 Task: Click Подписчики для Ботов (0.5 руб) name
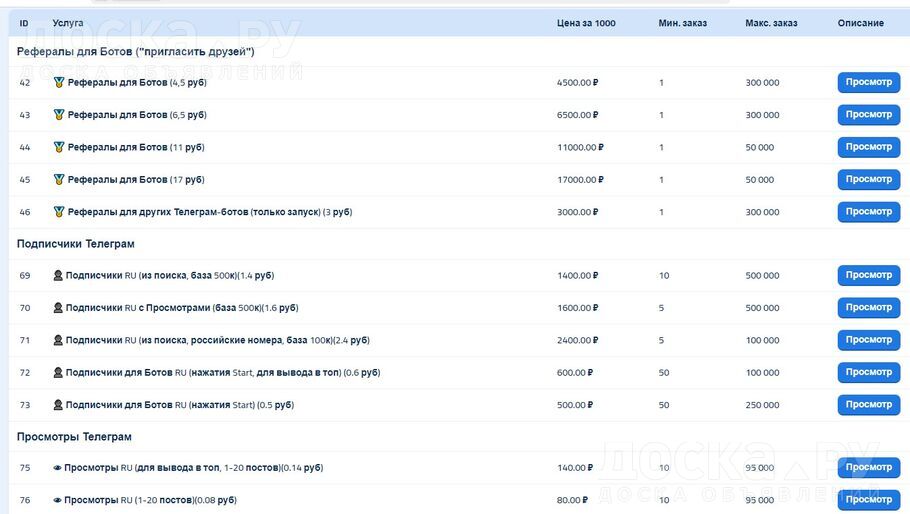(179, 406)
